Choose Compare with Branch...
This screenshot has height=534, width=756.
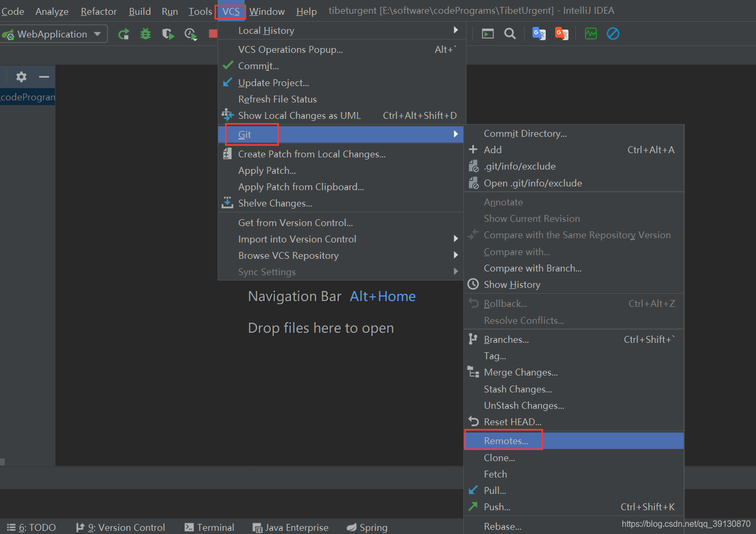(574, 268)
